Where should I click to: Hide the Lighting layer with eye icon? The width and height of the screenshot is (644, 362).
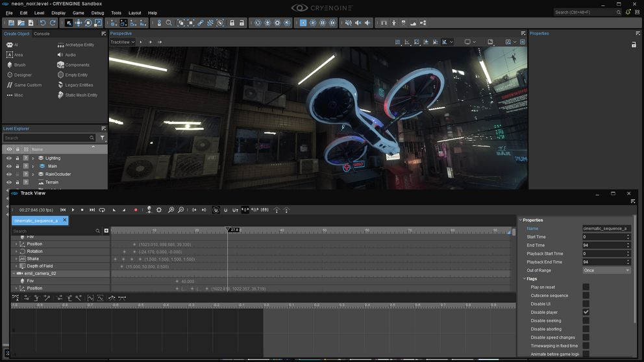click(x=9, y=158)
